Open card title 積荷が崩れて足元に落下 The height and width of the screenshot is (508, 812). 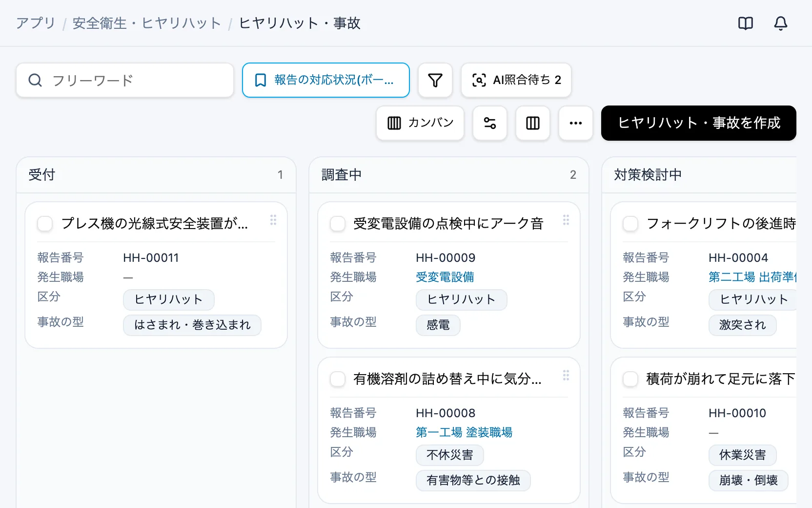click(721, 379)
